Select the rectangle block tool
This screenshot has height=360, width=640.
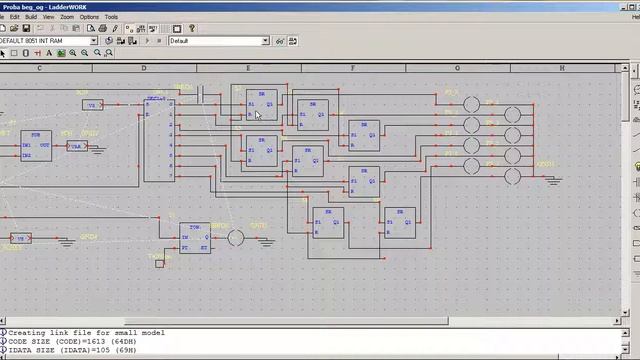pyautogui.click(x=14, y=53)
